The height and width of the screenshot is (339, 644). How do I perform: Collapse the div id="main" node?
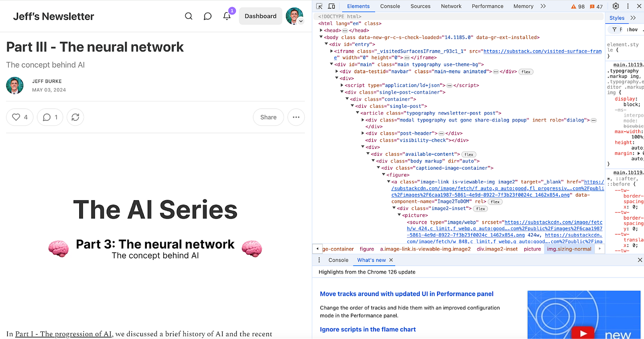(332, 65)
